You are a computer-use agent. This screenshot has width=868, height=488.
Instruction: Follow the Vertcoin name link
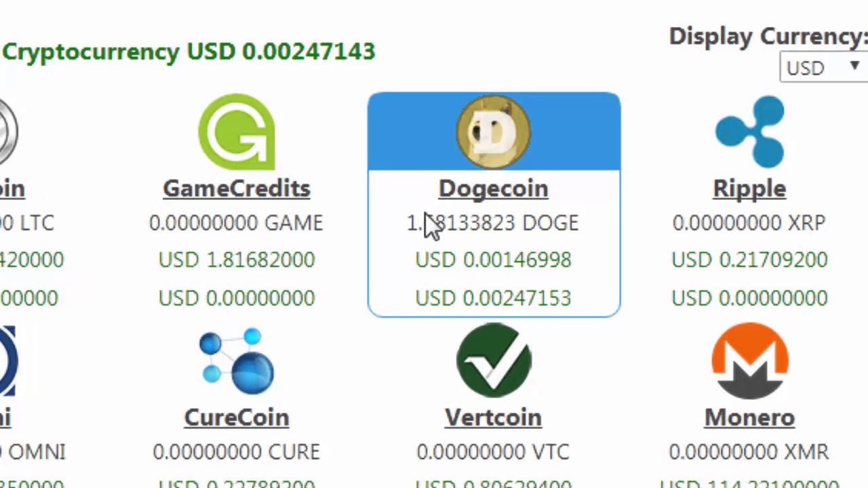(494, 418)
